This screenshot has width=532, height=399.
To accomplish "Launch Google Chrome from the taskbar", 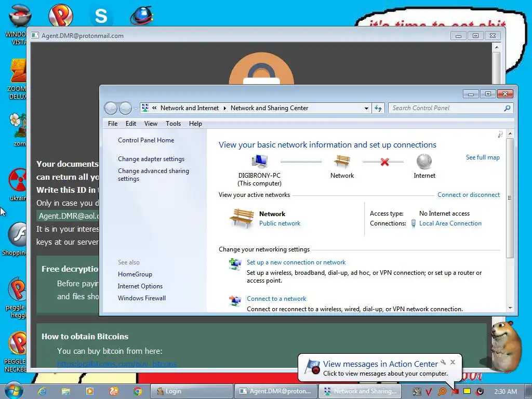I will tap(138, 391).
